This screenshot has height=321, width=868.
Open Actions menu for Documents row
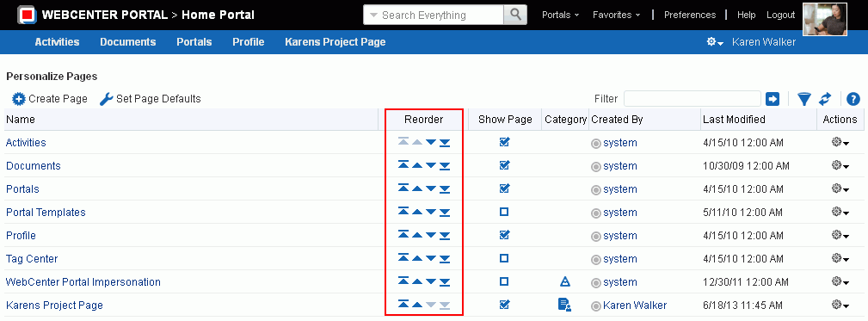840,166
